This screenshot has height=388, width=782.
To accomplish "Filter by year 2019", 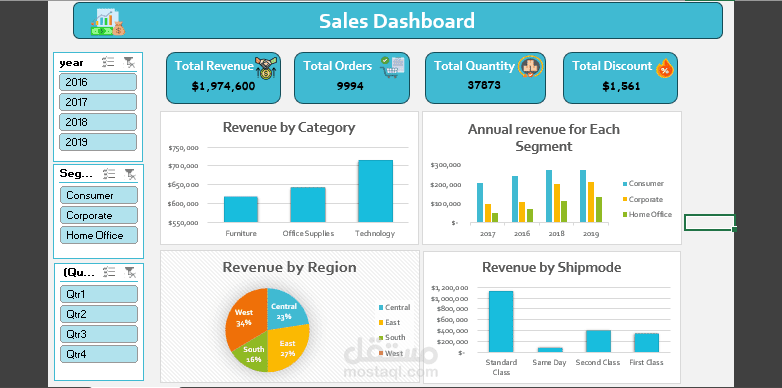I will point(98,142).
